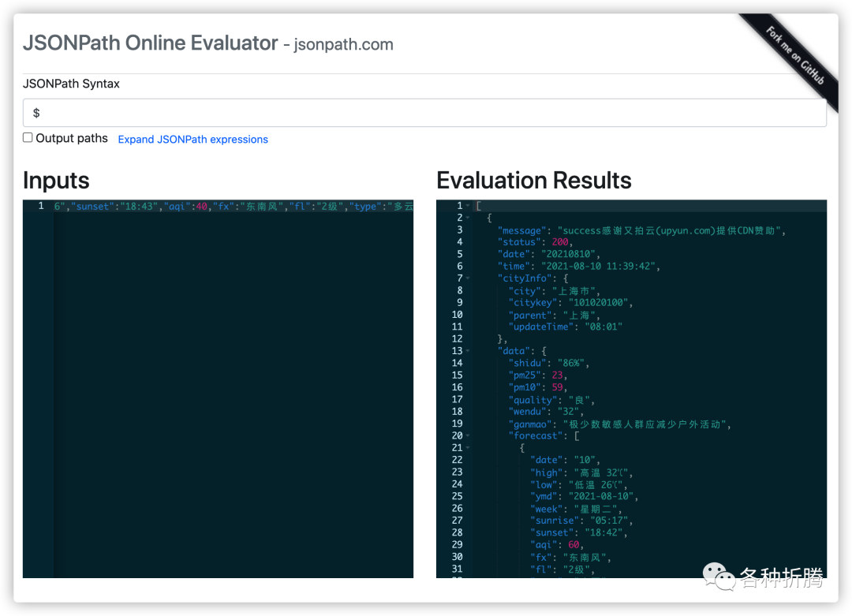Click the "ganmao" key in results
Screen dimensions: 852x616
(530, 424)
